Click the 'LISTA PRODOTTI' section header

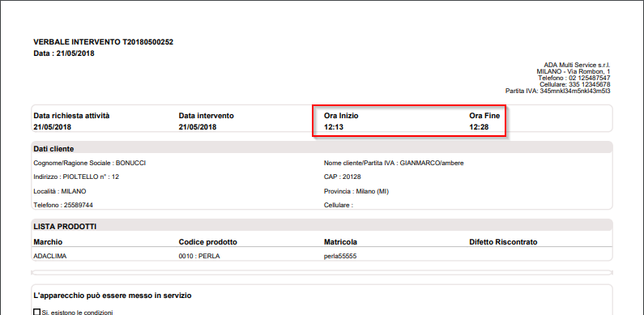pyautogui.click(x=322, y=226)
